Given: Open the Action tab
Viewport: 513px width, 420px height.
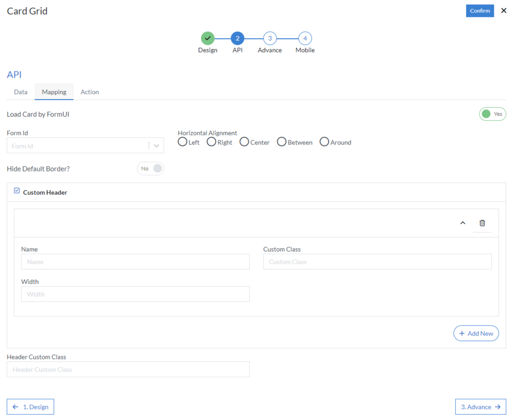Looking at the screenshot, I should 90,92.
